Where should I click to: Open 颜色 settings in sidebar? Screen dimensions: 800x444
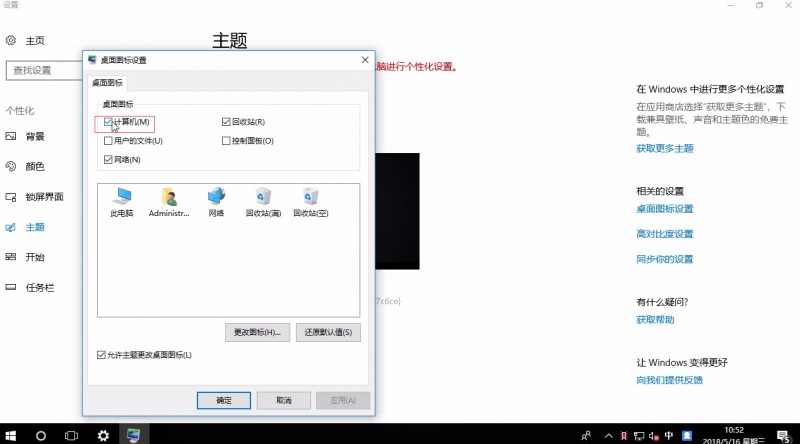(26, 166)
